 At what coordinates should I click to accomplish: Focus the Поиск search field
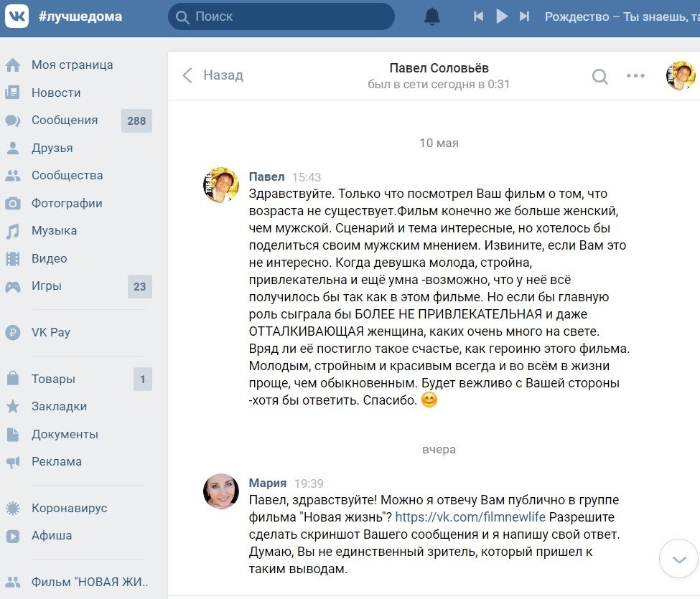click(281, 16)
